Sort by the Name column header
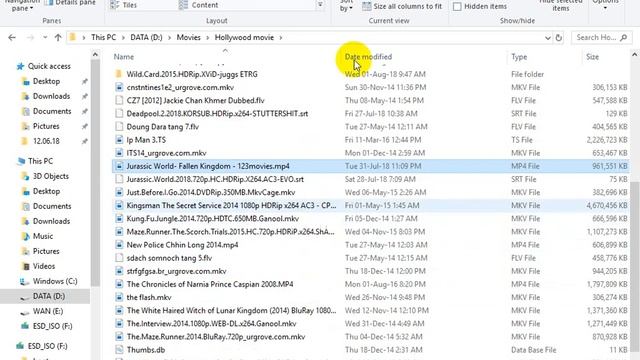640x360 pixels. [124, 57]
